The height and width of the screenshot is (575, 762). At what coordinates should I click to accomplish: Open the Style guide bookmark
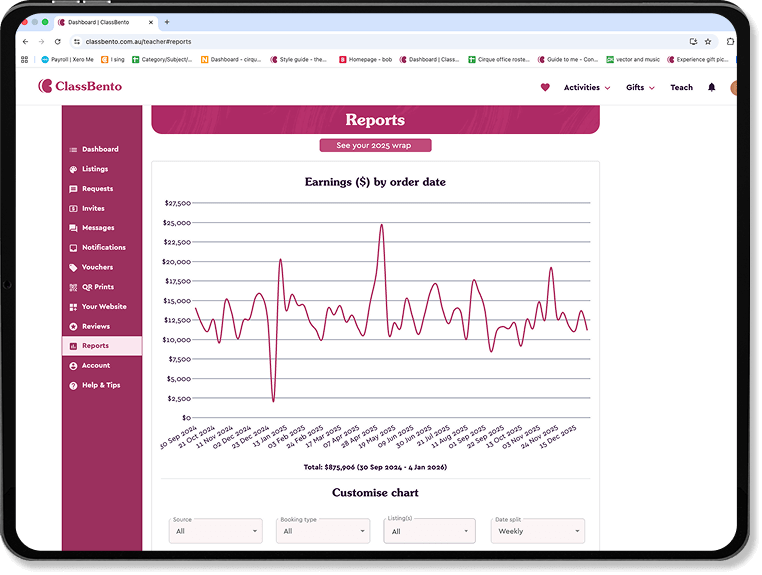pyautogui.click(x=299, y=59)
